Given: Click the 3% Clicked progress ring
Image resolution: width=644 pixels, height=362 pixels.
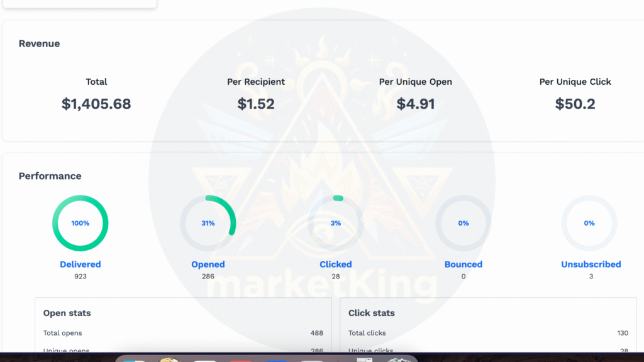Looking at the screenshot, I should (x=336, y=223).
